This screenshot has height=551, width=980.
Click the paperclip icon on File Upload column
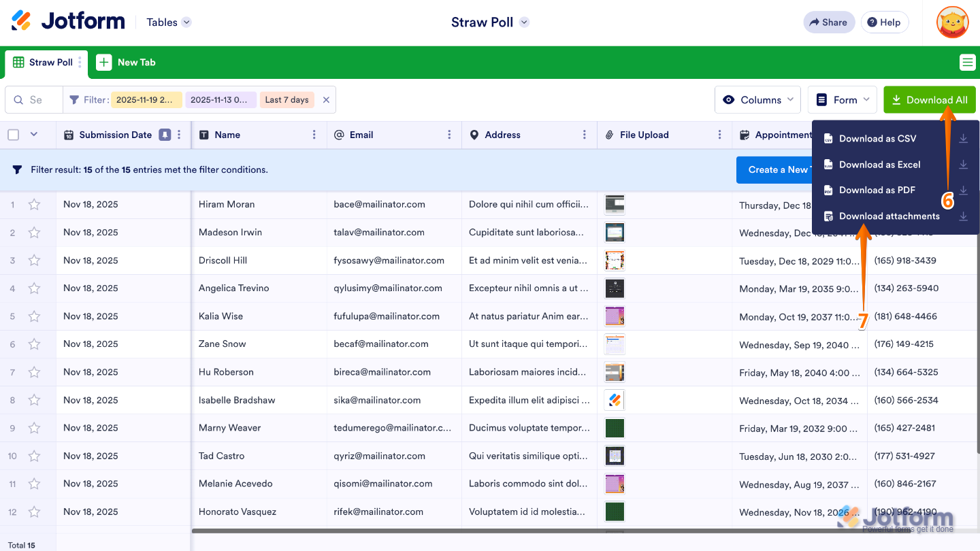point(609,135)
